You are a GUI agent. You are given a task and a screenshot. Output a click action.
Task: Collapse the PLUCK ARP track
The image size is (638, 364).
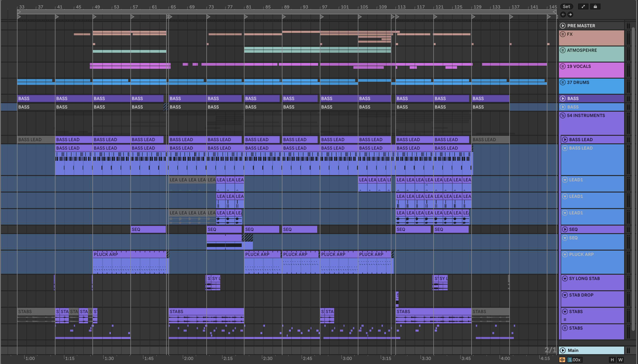(x=565, y=254)
